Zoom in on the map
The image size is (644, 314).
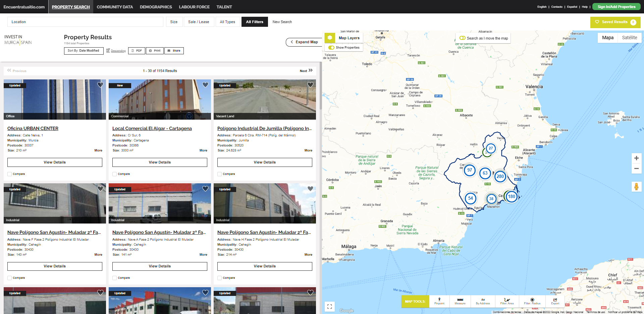click(636, 158)
